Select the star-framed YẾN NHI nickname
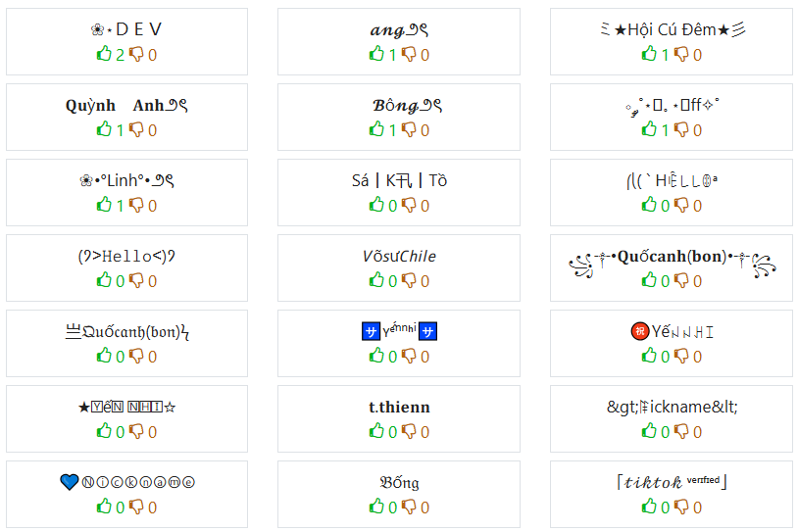This screenshot has height=532, width=798. [x=126, y=407]
